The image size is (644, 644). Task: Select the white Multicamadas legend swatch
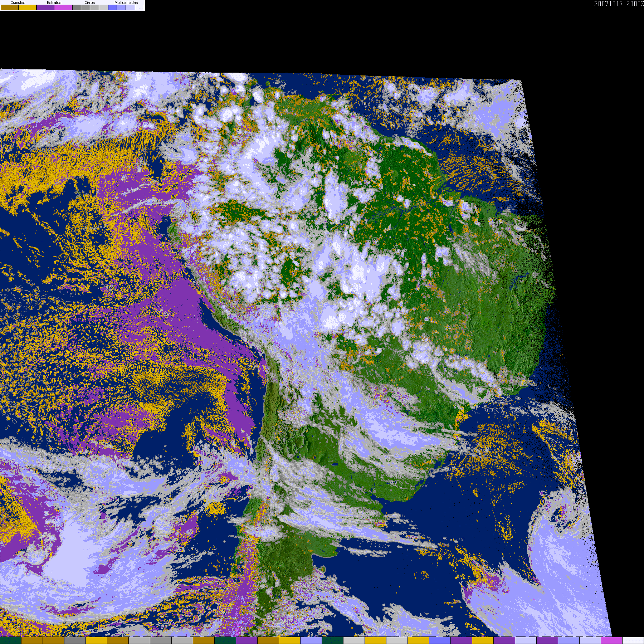tap(140, 8)
